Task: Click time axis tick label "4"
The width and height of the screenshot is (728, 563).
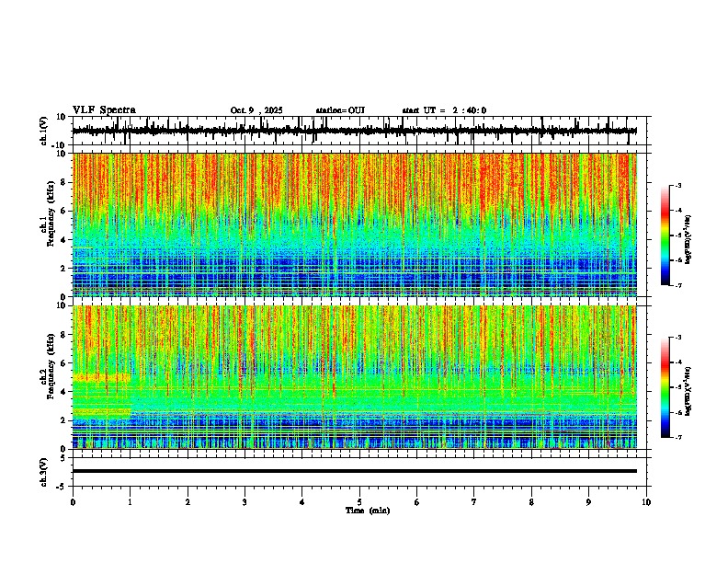Action: tap(302, 502)
